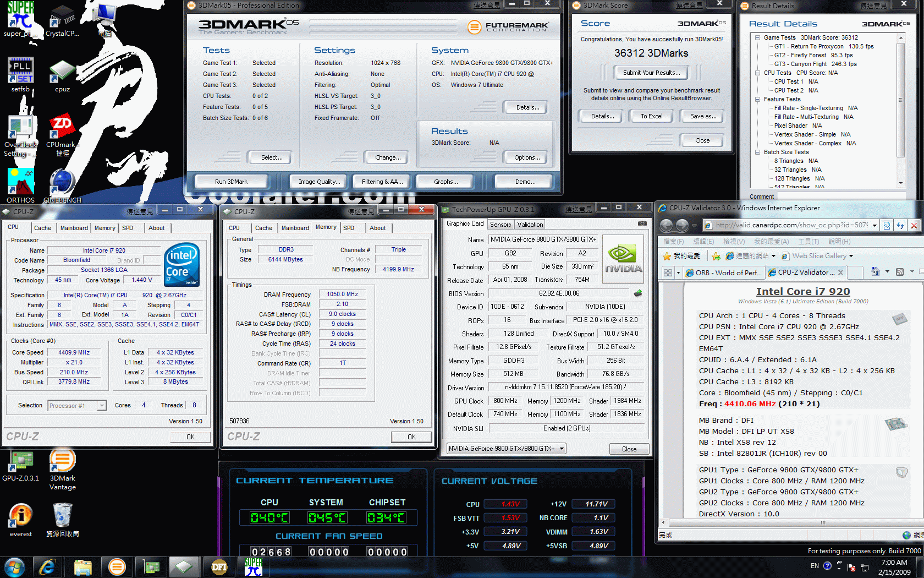Screen dimensions: 924x578
Task: Open the everest desktop shortcut
Action: [x=20, y=520]
